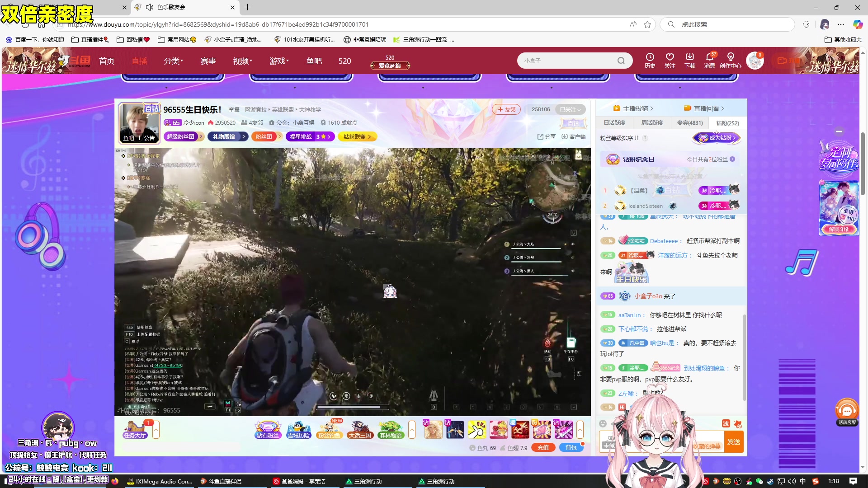The width and height of the screenshot is (868, 488).
Task: Open 创作中心 lightbulb icon
Action: coord(730,60)
